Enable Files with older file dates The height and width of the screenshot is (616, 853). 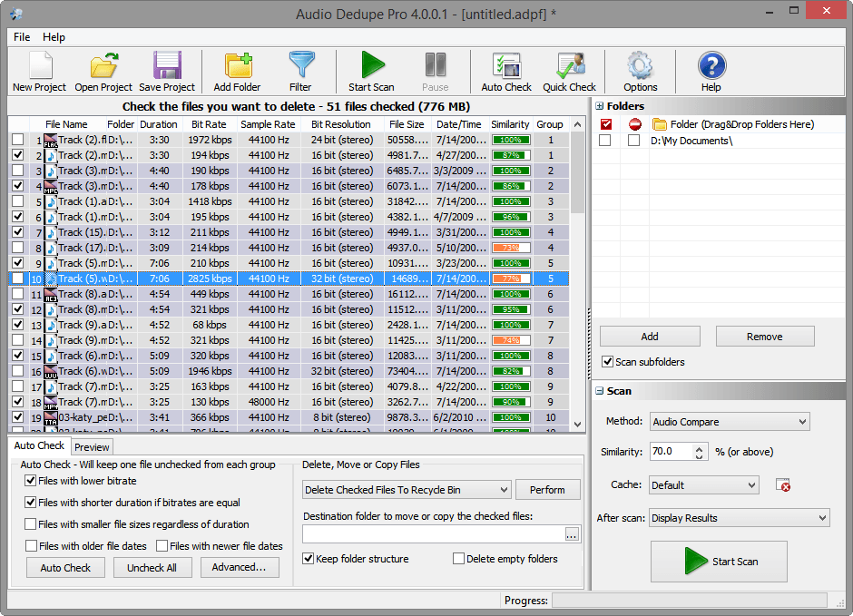(31, 546)
